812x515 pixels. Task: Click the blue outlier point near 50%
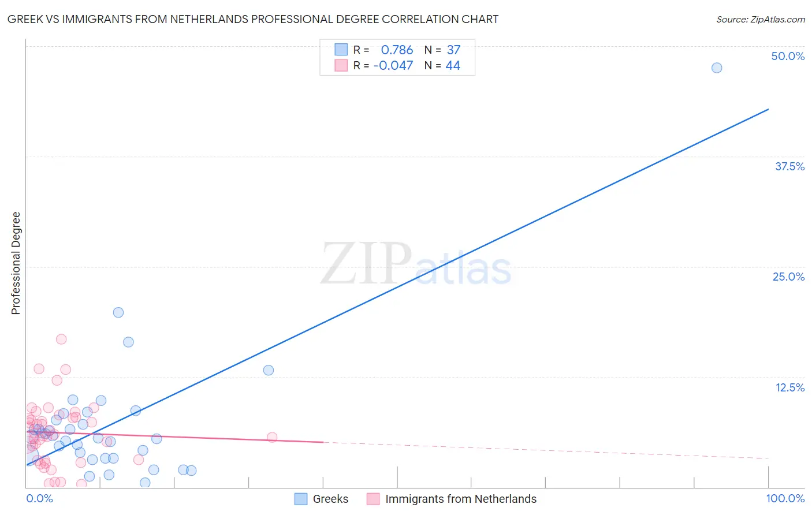point(717,68)
